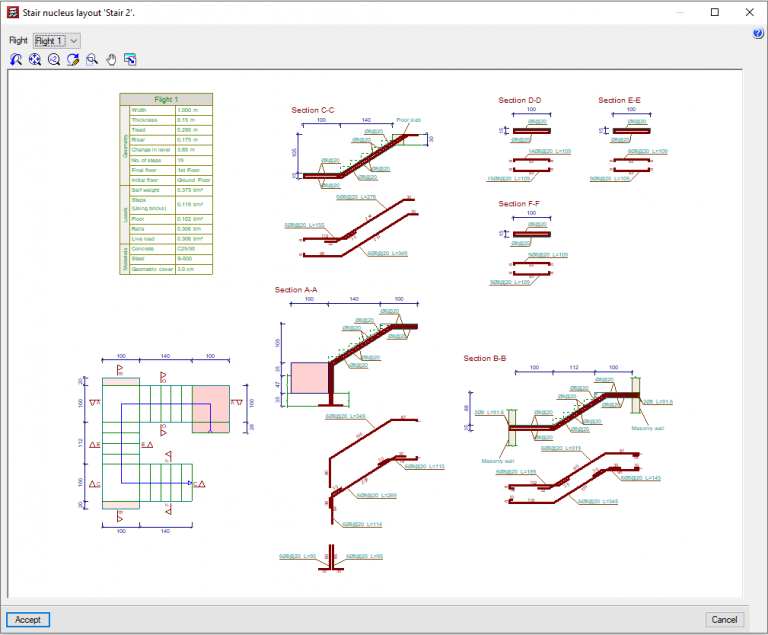Image resolution: width=768 pixels, height=635 pixels.
Task: Click the 'Ground Floor' value cell
Action: click(194, 180)
